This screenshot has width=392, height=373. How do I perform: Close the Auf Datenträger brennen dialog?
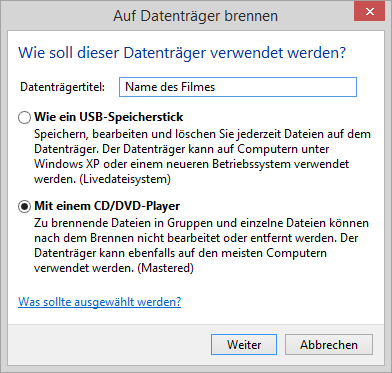[370, 12]
